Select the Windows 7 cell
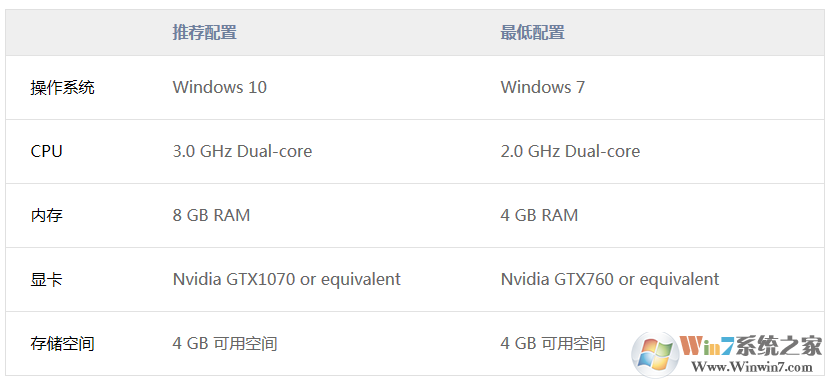The height and width of the screenshot is (381, 829). (542, 88)
